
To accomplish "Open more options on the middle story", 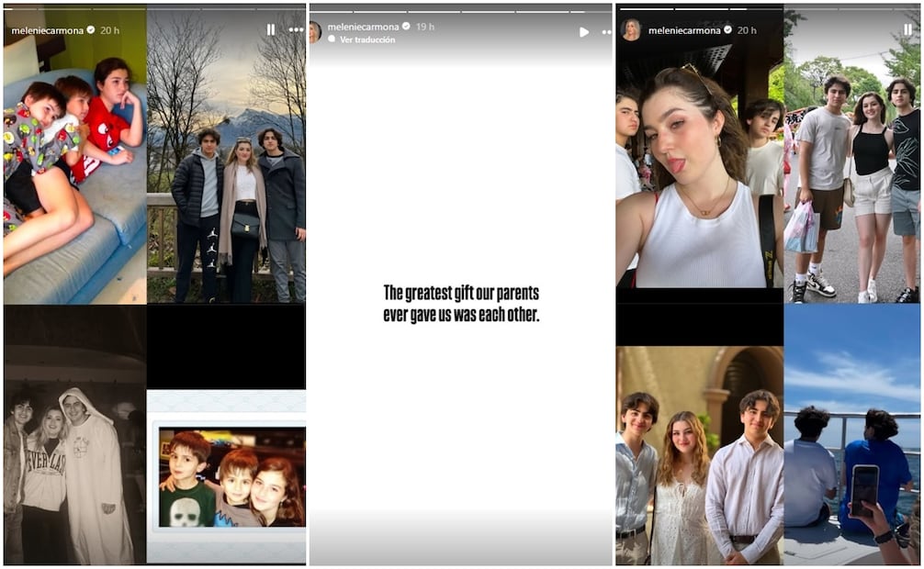I will pyautogui.click(x=606, y=31).
